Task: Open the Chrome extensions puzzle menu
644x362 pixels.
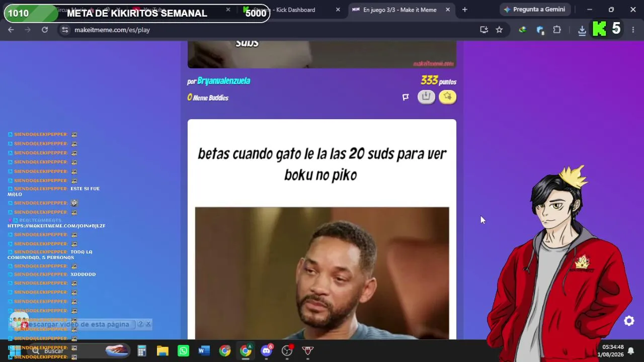Action: coord(557,30)
